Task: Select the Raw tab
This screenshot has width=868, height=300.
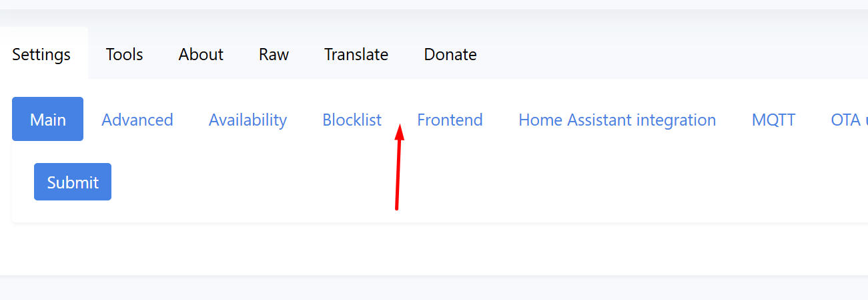Action: pos(274,54)
